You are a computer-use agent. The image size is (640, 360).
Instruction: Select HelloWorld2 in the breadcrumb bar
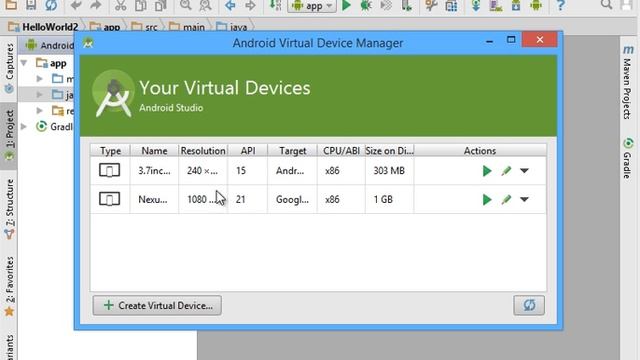click(50, 27)
